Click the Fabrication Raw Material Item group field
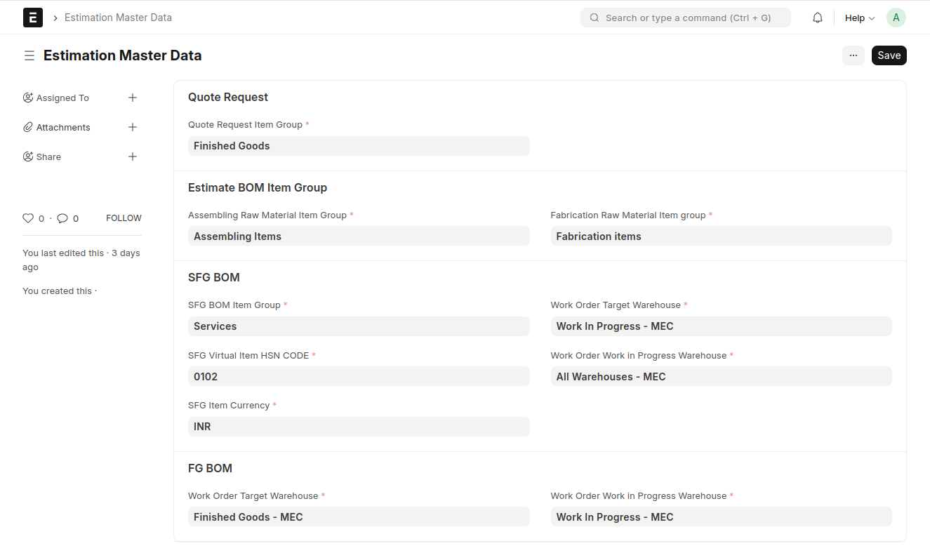This screenshot has width=930, height=560. pyautogui.click(x=720, y=236)
